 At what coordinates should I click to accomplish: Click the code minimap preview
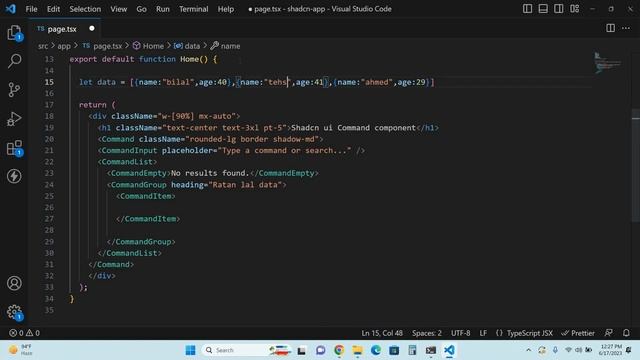607,63
